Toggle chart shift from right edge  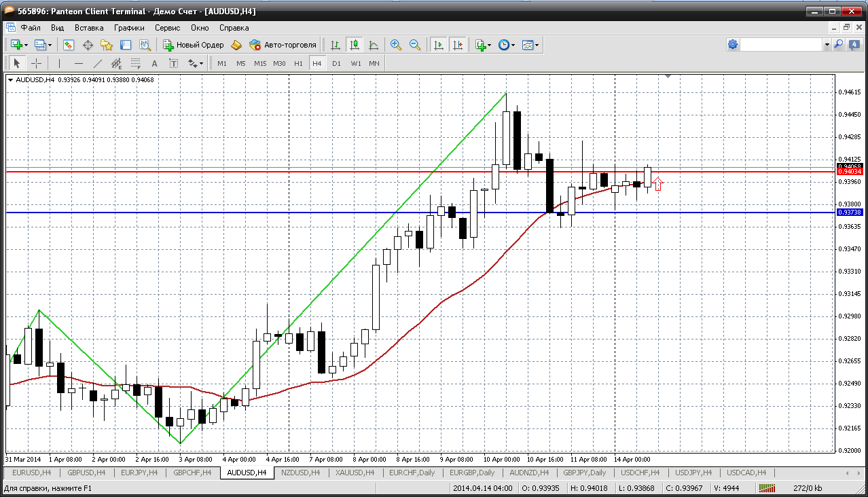(458, 45)
